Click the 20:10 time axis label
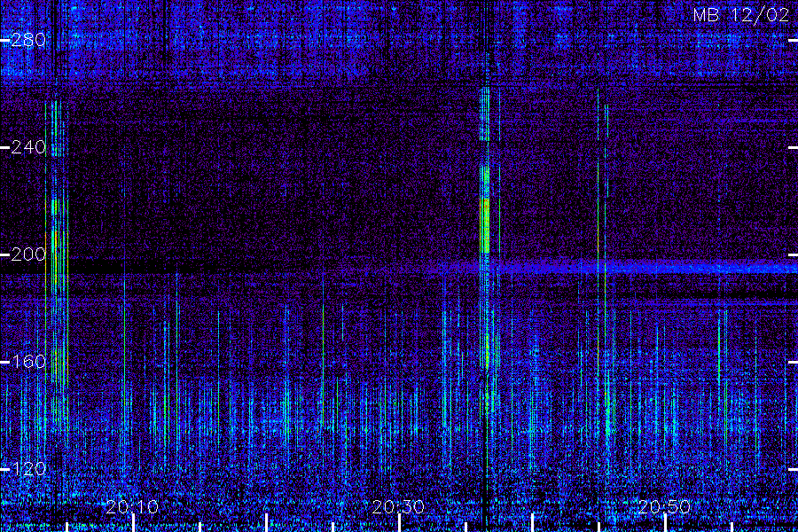798x532 pixels. [132, 507]
